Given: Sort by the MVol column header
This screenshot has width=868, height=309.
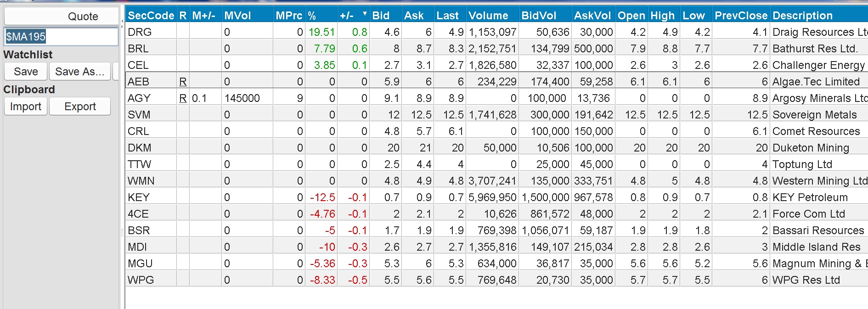Looking at the screenshot, I should 247,15.
